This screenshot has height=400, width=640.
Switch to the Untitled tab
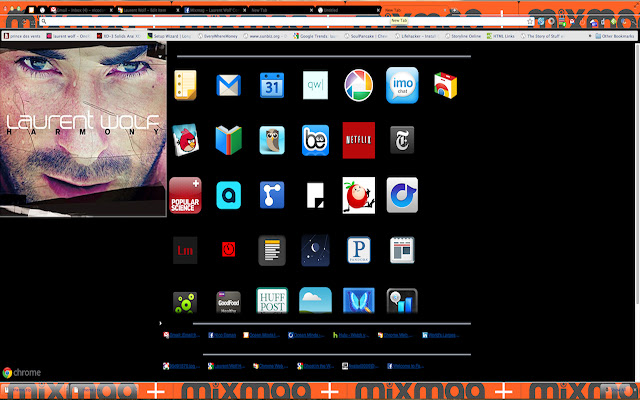348,10
